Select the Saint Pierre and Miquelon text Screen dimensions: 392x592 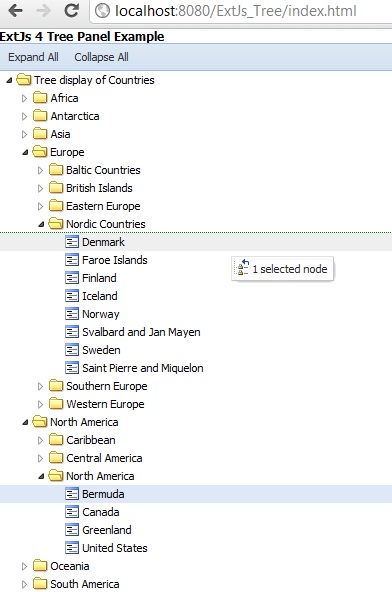143,368
